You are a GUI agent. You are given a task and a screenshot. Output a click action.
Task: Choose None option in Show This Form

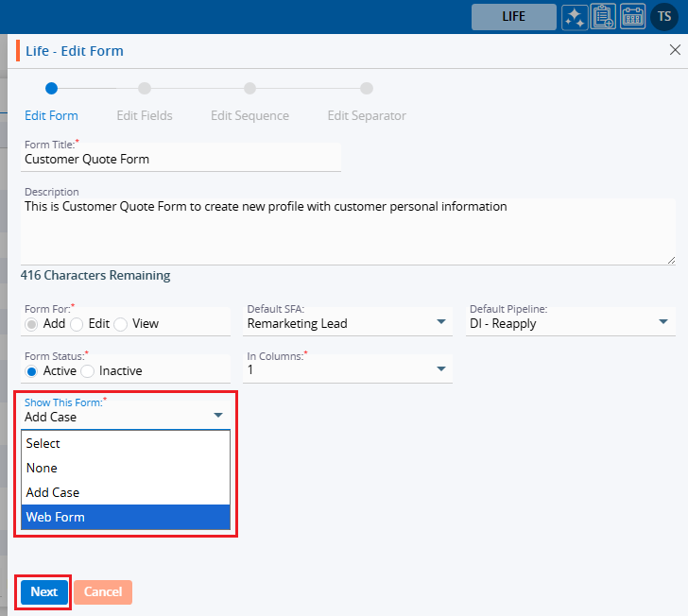126,468
